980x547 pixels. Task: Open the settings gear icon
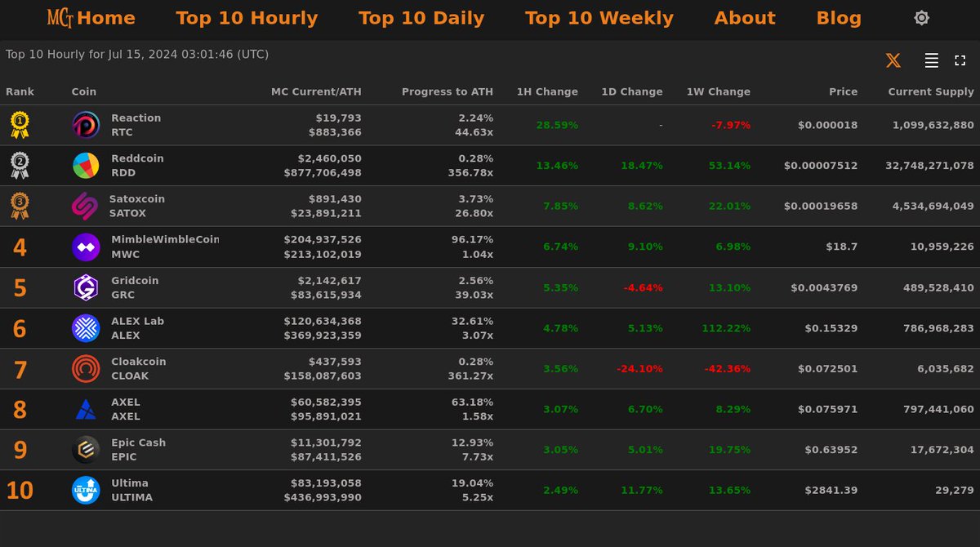pos(921,18)
